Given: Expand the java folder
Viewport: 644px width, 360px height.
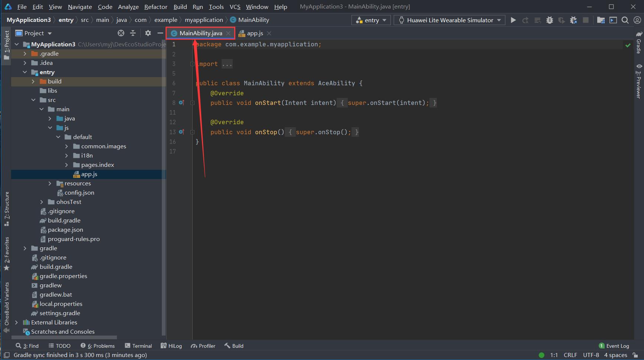Looking at the screenshot, I should click(50, 119).
